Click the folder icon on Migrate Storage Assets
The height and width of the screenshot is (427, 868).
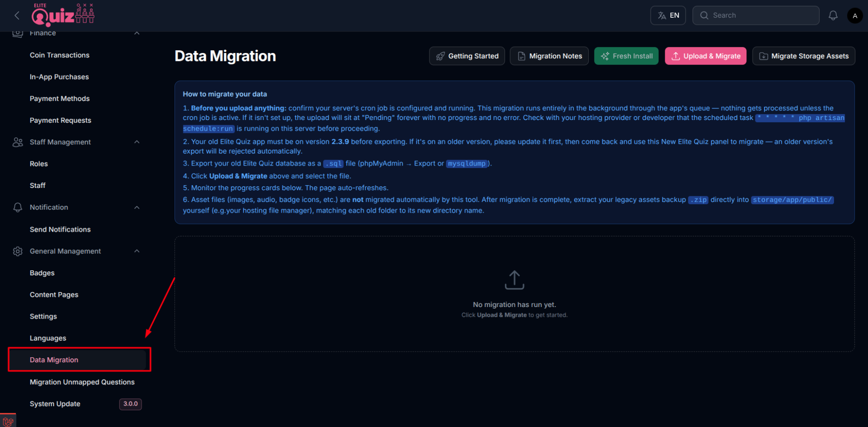764,56
